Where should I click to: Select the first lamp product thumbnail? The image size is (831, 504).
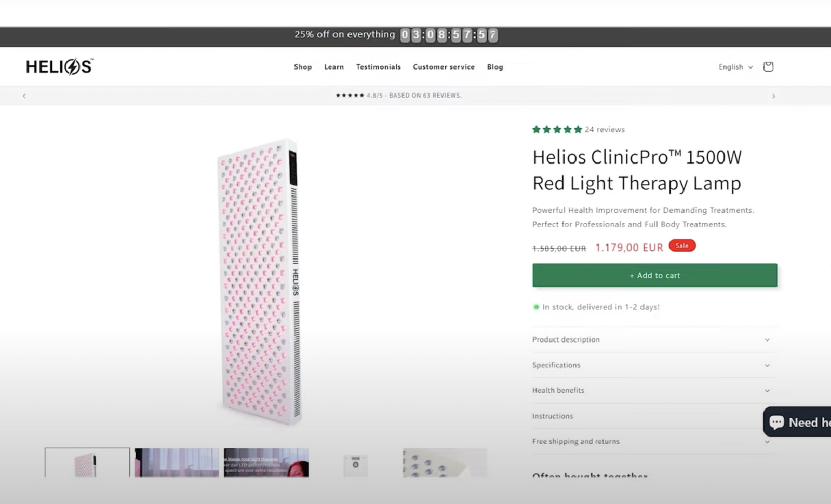pyautogui.click(x=87, y=462)
